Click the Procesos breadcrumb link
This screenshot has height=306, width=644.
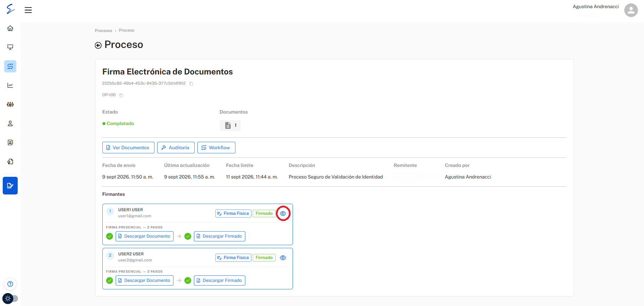coord(103,30)
